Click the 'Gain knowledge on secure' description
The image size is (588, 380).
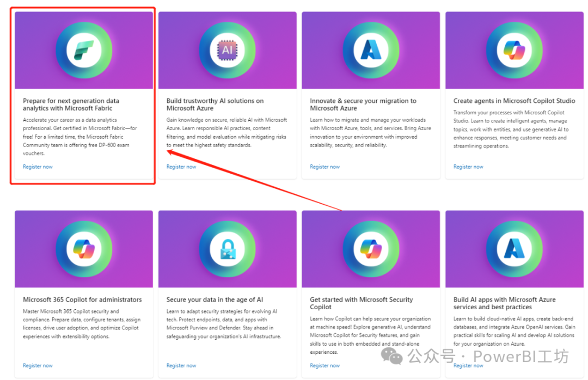(x=226, y=133)
